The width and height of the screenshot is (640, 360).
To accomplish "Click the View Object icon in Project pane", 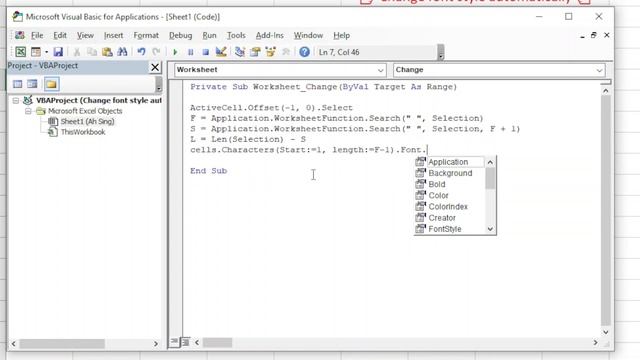I will click(32, 84).
